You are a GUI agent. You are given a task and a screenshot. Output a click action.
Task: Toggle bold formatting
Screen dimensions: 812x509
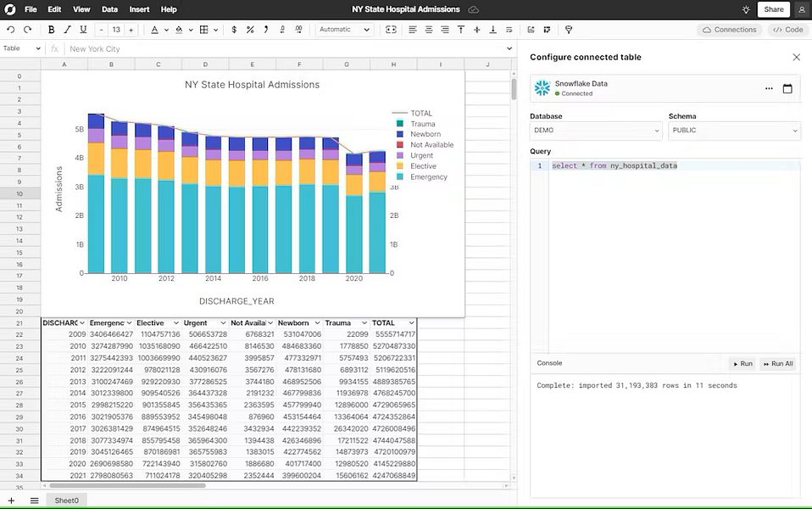[x=51, y=29]
